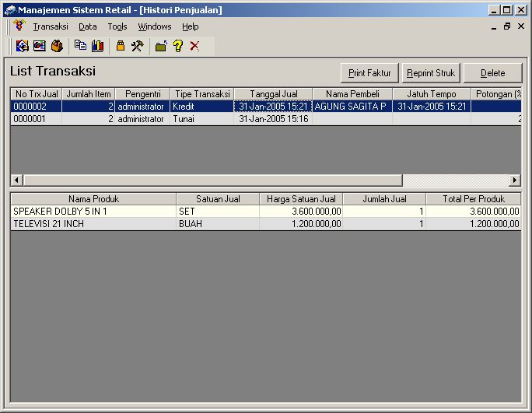Click the red X toolbar icon
532x413 pixels.
(194, 46)
